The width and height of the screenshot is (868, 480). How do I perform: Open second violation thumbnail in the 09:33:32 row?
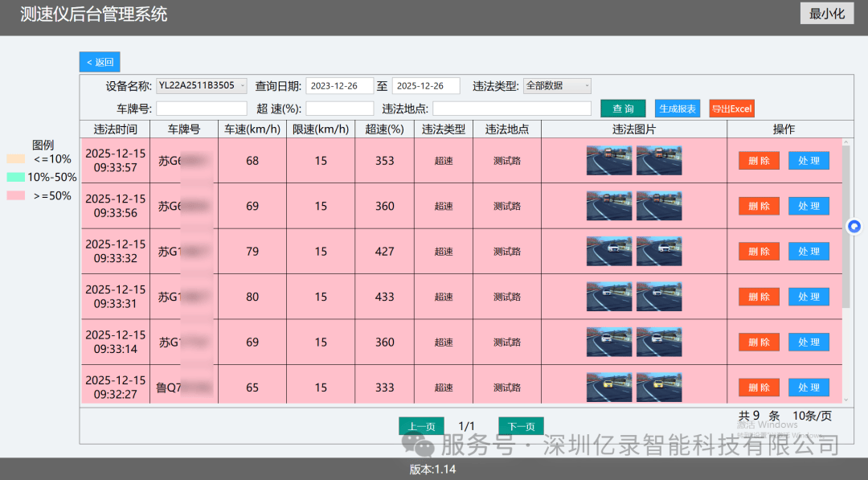[x=659, y=251]
